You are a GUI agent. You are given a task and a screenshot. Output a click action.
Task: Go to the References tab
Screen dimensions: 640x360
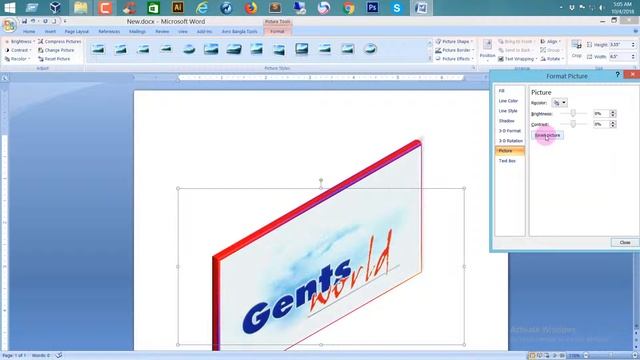[x=109, y=31]
